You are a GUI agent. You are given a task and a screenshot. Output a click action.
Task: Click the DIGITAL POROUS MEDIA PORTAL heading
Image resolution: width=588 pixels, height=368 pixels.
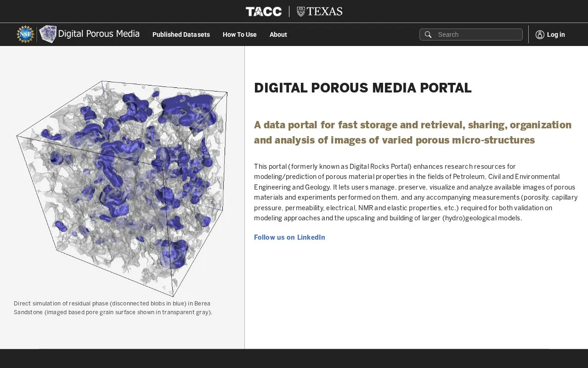coord(363,88)
